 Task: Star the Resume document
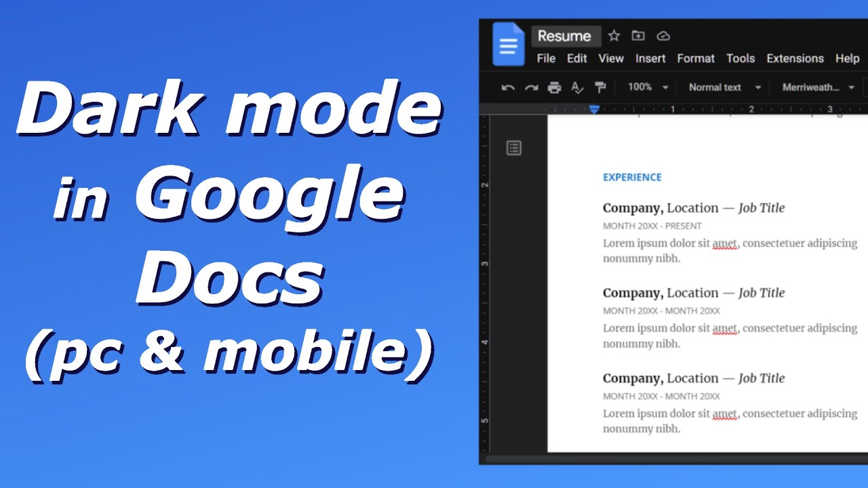pos(614,36)
